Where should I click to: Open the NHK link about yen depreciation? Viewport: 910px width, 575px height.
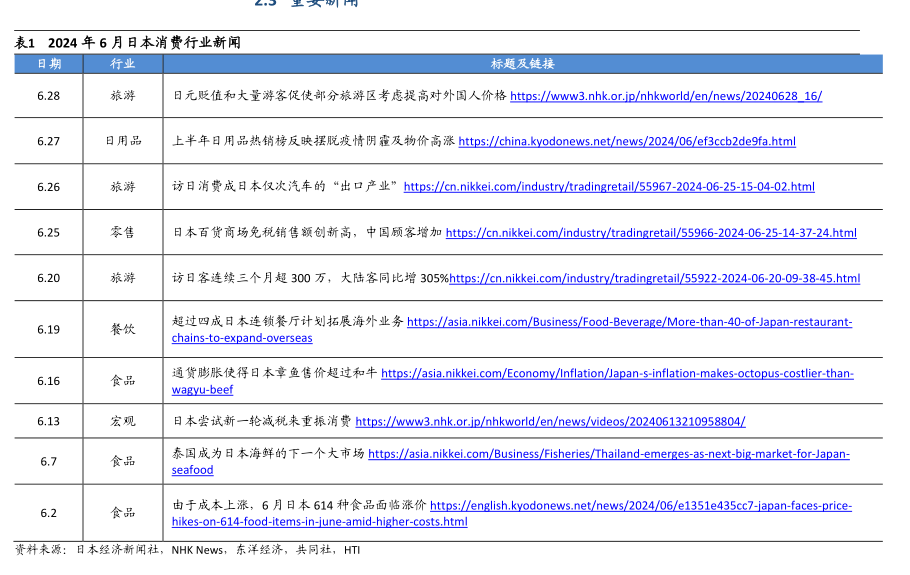(x=666, y=96)
